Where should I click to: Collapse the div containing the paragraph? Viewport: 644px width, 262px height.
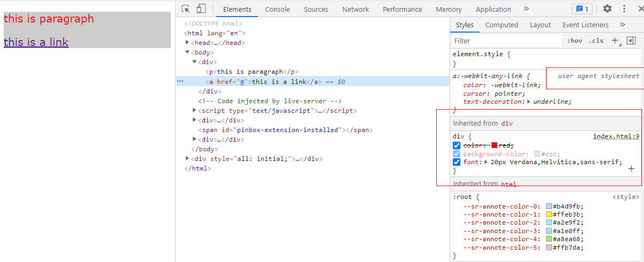(x=194, y=62)
